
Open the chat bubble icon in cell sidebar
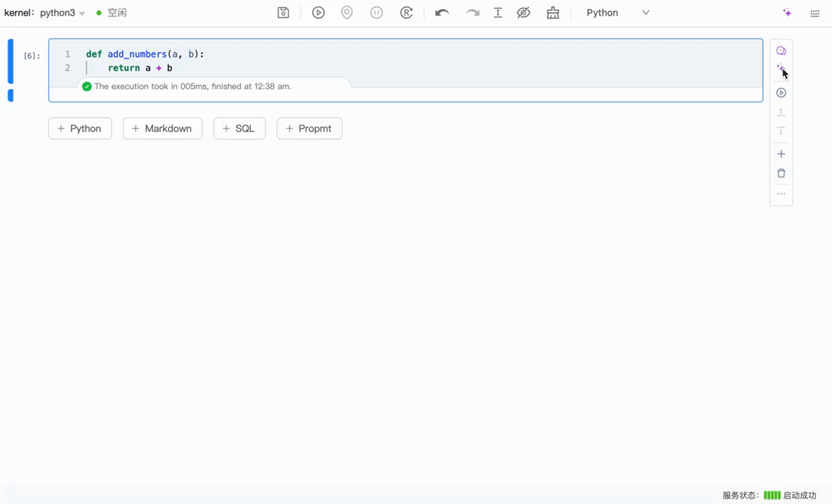pyautogui.click(x=781, y=51)
